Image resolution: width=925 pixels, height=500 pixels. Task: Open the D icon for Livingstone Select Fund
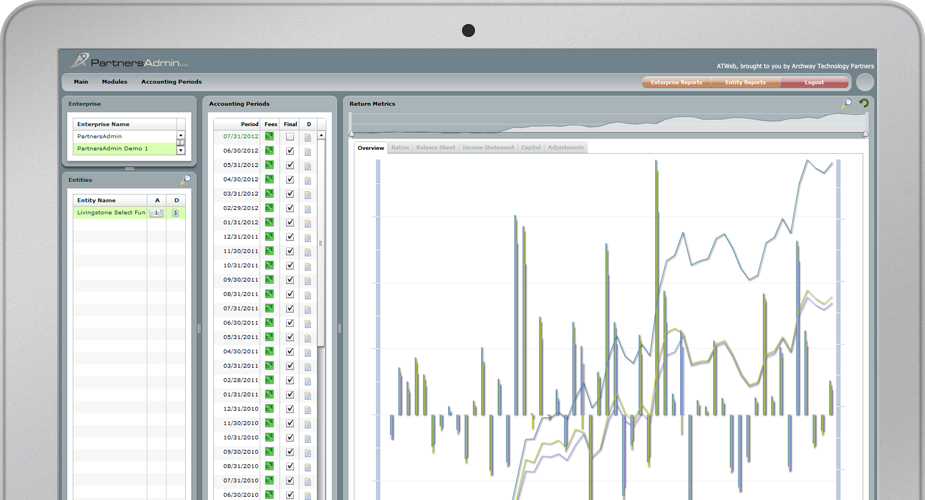pyautogui.click(x=176, y=213)
